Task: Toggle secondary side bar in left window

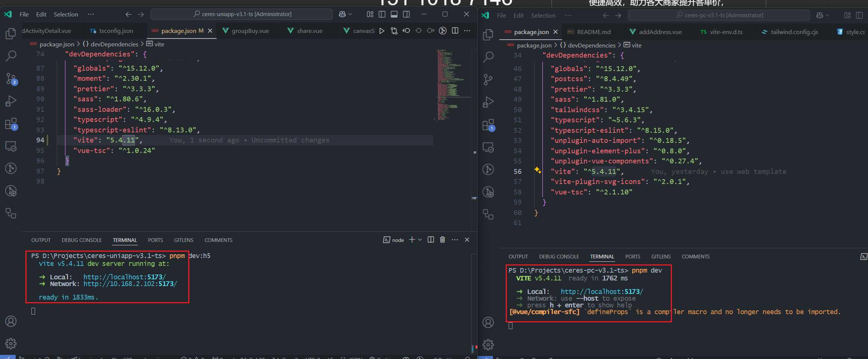Action: point(406,14)
